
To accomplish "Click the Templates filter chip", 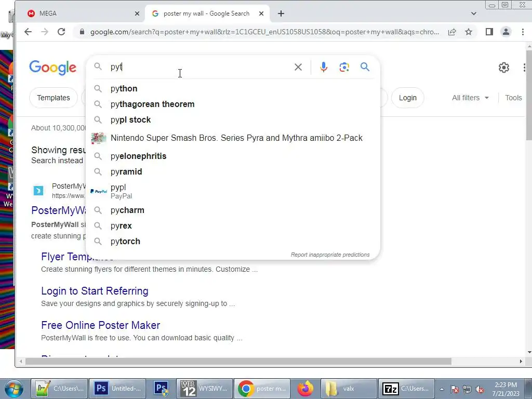I will (x=54, y=98).
